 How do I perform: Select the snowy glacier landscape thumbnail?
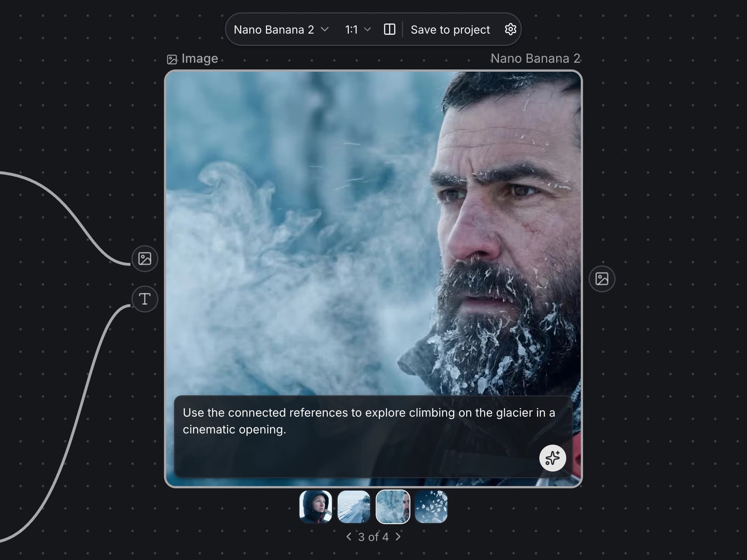354,507
